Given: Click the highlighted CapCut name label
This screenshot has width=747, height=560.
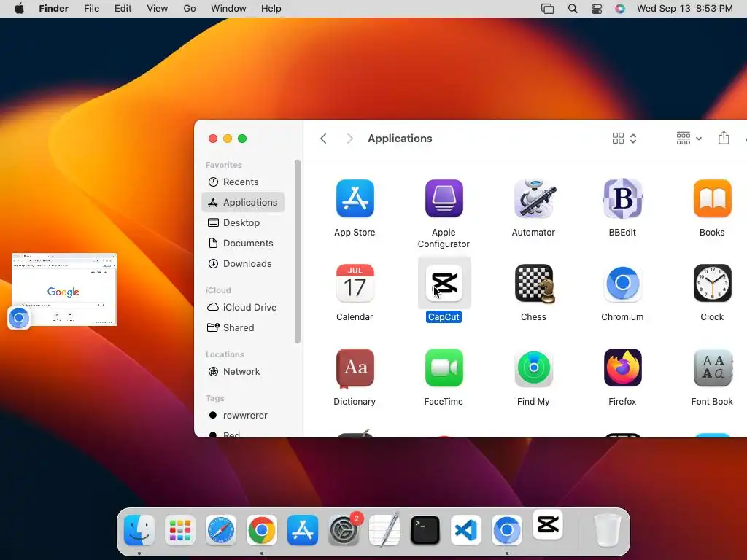Looking at the screenshot, I should [444, 317].
